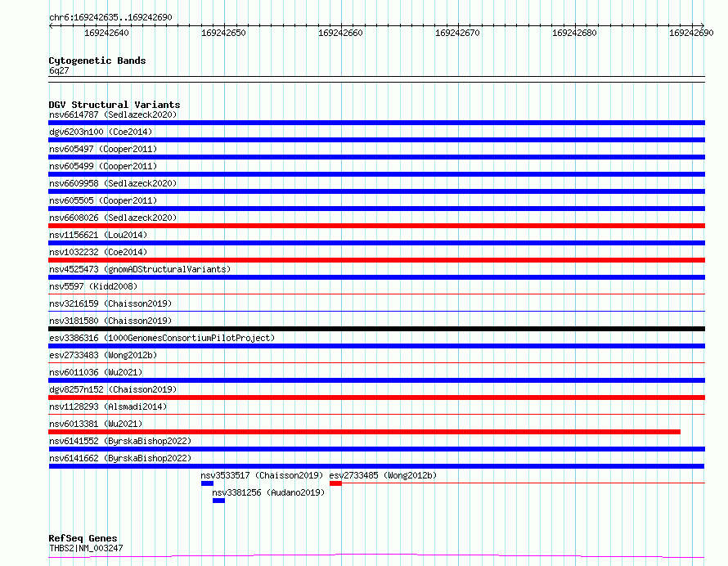
Task: Select esv3386316 (1000GenomesConsortiumPilotProject) label
Action: (162, 338)
